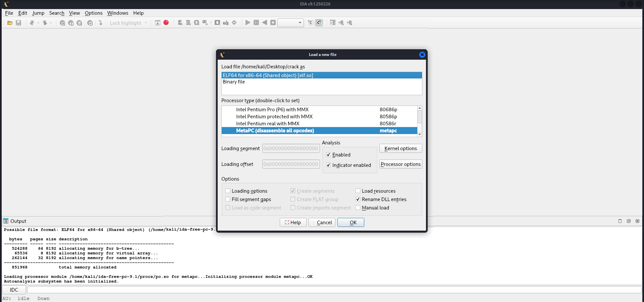Open the View menu
This screenshot has width=644, height=302.
pyautogui.click(x=74, y=13)
